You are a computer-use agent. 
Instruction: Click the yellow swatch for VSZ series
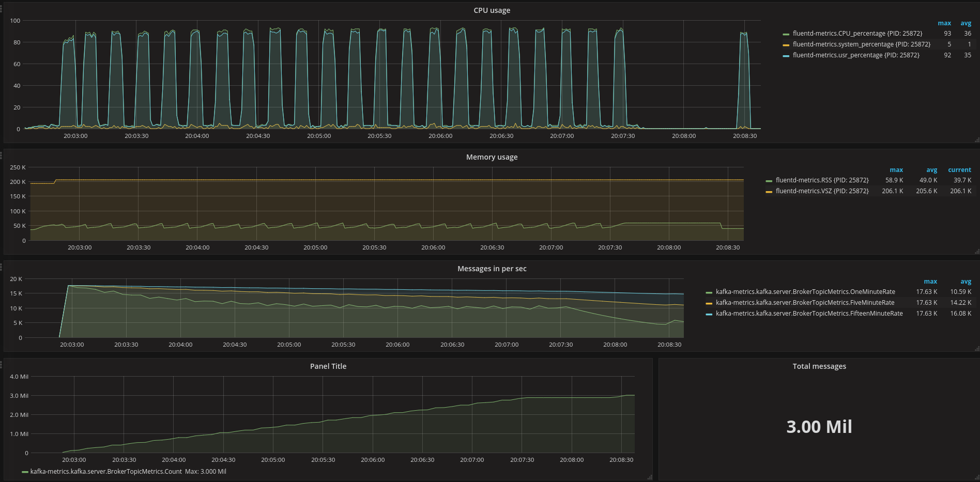769,192
